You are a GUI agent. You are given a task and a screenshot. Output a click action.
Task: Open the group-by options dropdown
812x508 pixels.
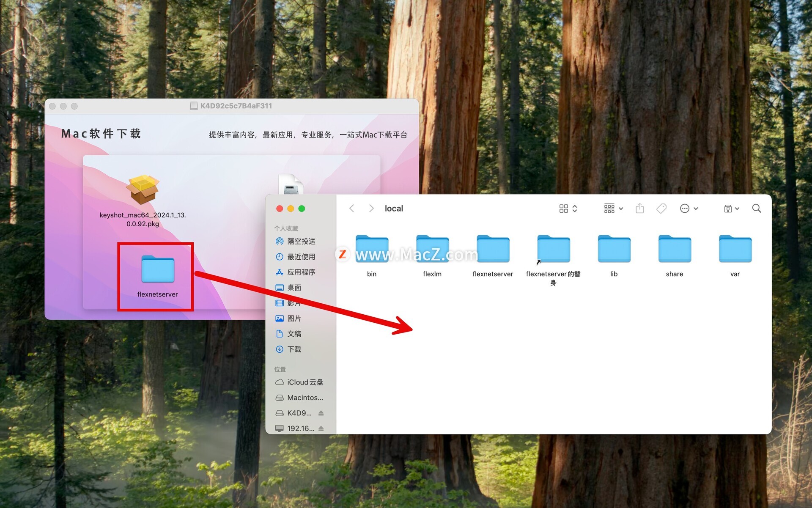pos(614,209)
